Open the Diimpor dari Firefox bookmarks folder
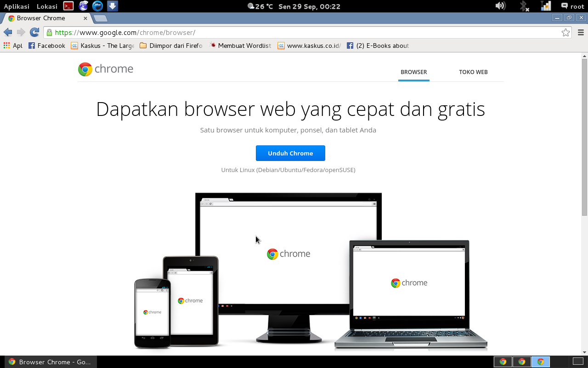 170,46
